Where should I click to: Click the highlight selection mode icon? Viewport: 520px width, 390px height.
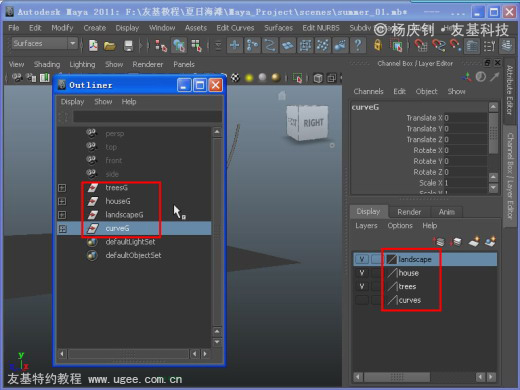(396, 45)
